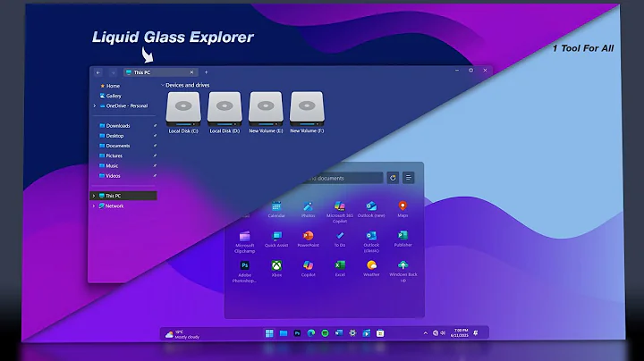Launch PowerPoint from Start menu
The height and width of the screenshot is (361, 644).
[x=308, y=239]
